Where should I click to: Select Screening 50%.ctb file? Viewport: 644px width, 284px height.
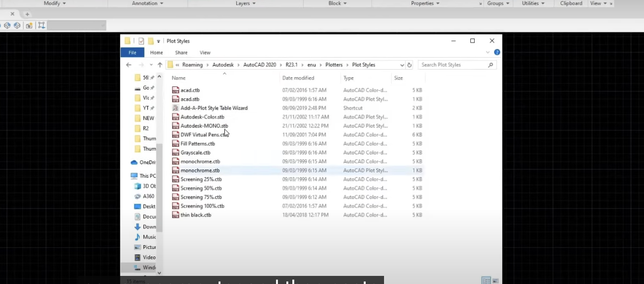(201, 188)
